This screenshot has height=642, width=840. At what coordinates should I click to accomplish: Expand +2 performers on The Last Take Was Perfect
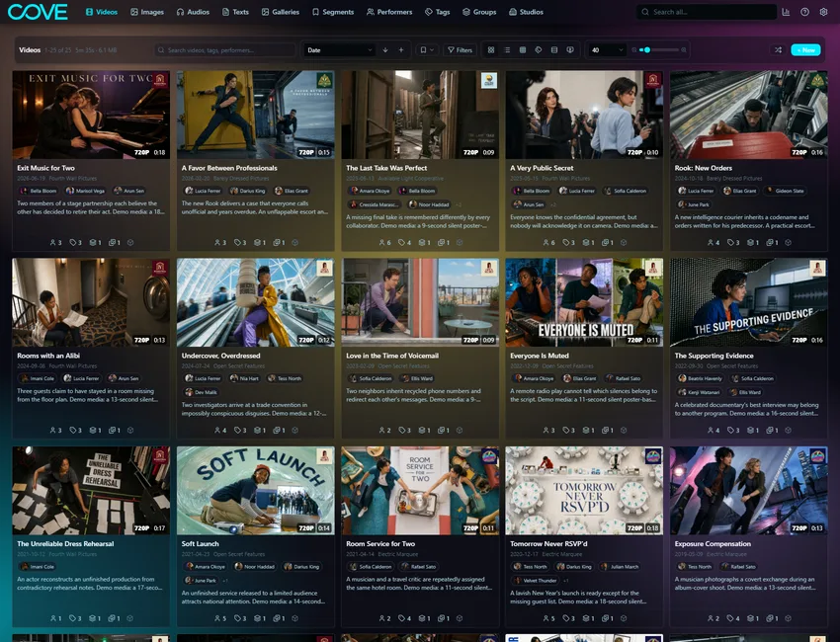459,204
